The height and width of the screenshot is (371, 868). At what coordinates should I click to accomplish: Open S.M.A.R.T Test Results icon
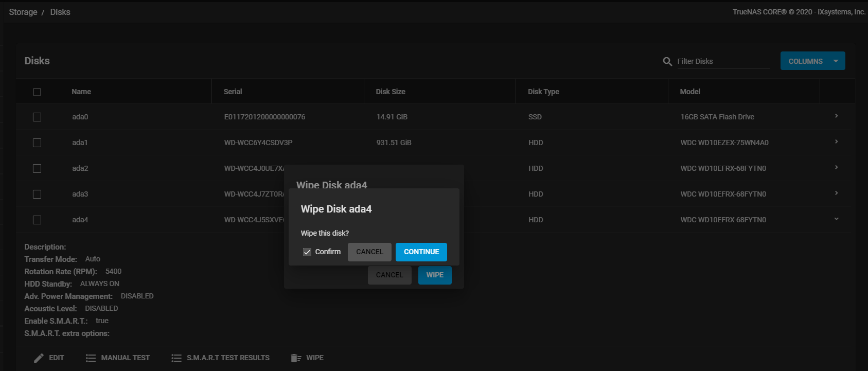(x=176, y=358)
